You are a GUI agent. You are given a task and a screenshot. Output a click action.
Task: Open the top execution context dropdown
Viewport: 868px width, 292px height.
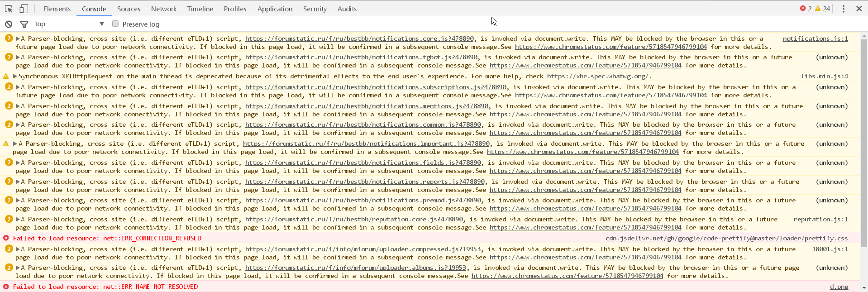[x=69, y=24]
